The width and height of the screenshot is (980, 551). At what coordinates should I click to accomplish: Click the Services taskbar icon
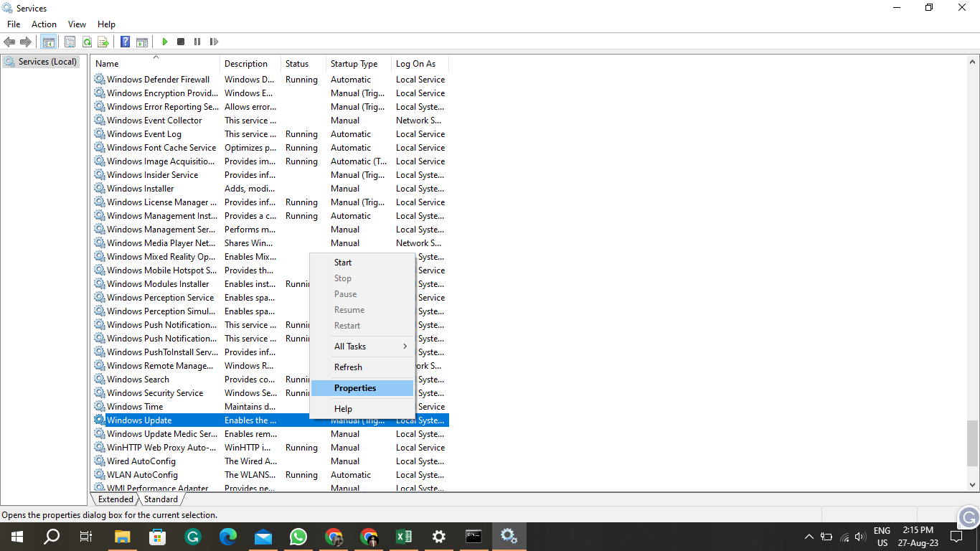pos(509,536)
